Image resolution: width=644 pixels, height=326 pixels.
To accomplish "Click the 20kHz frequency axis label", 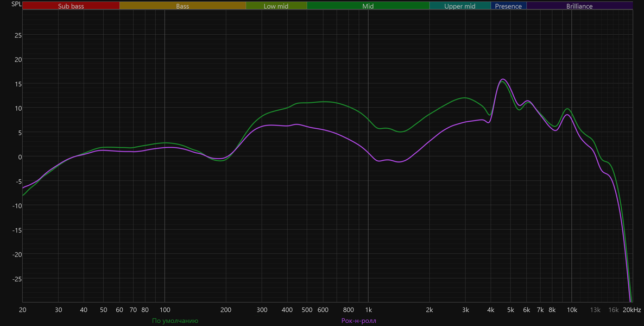I will 632,310.
